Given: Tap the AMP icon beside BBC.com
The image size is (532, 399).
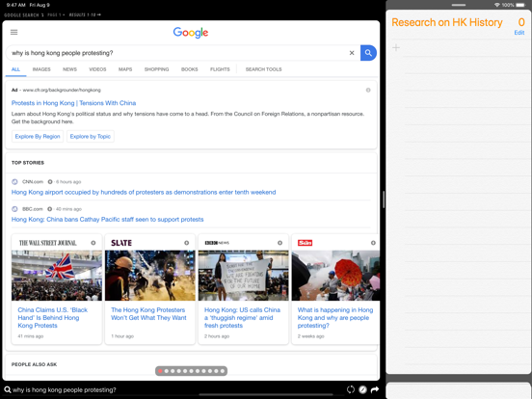Looking at the screenshot, I should click(x=49, y=209).
